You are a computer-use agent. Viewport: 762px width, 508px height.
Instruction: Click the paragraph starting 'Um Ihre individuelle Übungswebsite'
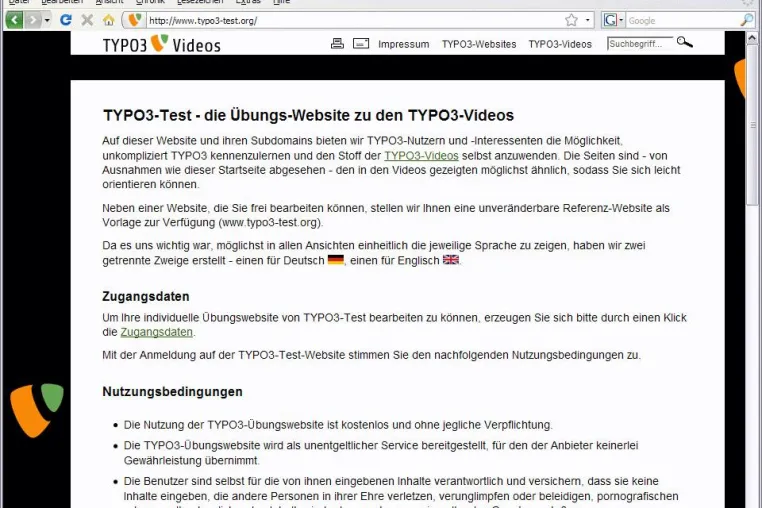pos(394,325)
